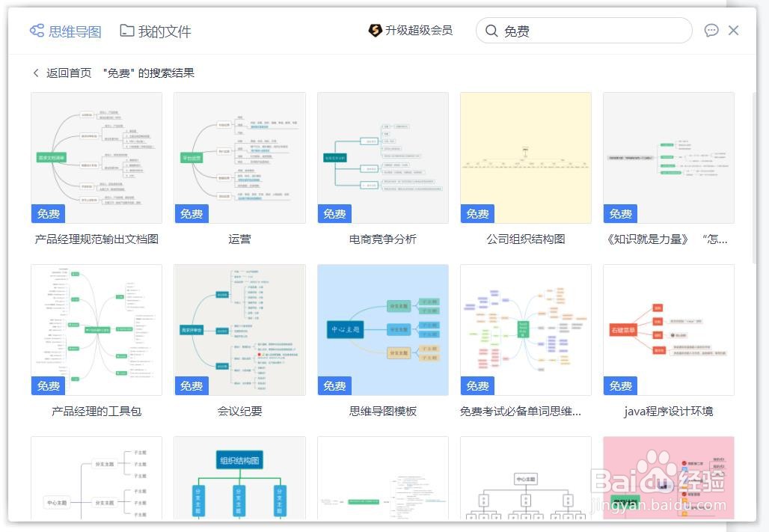Screen dimensions: 769x532
Task: Click 返回首页 link
Action: [69, 73]
